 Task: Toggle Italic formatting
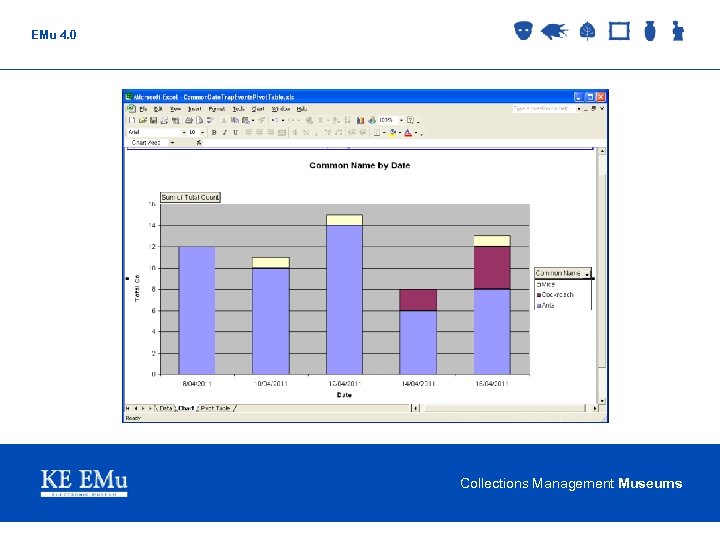[x=225, y=132]
